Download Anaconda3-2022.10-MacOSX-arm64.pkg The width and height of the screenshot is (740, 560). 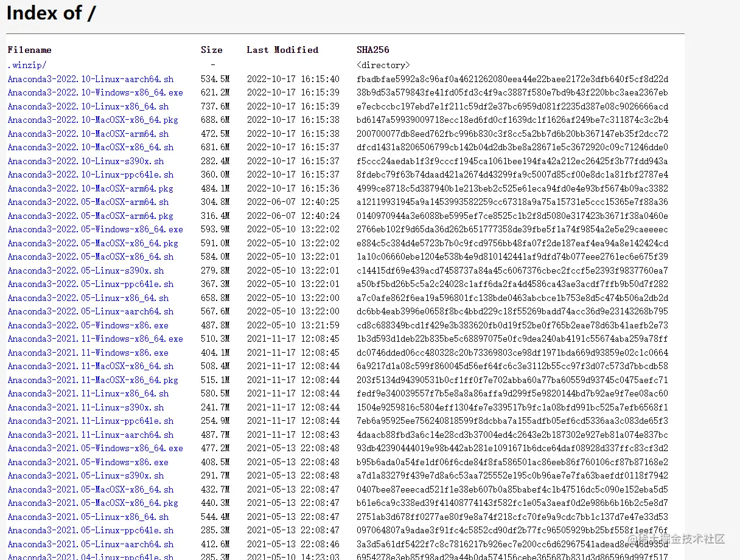click(91, 188)
